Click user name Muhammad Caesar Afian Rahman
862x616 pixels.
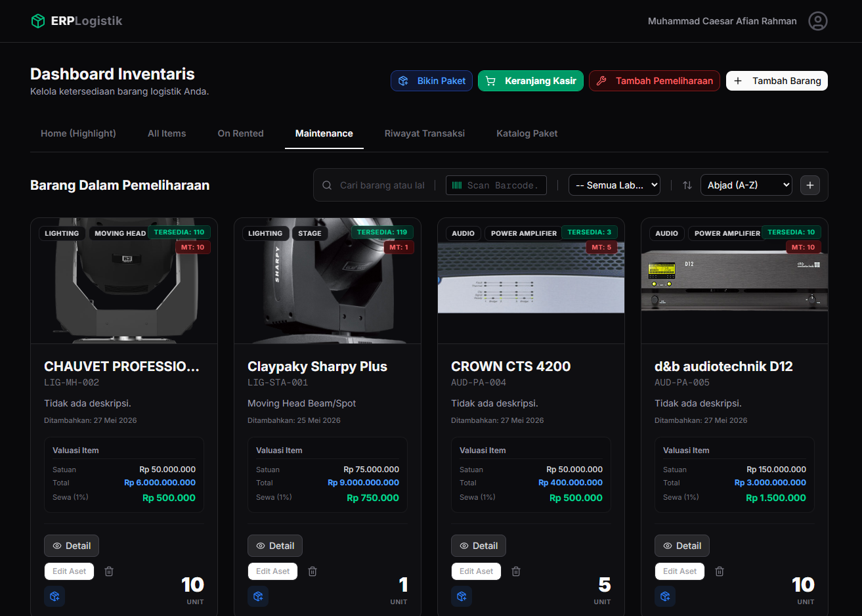pos(722,21)
